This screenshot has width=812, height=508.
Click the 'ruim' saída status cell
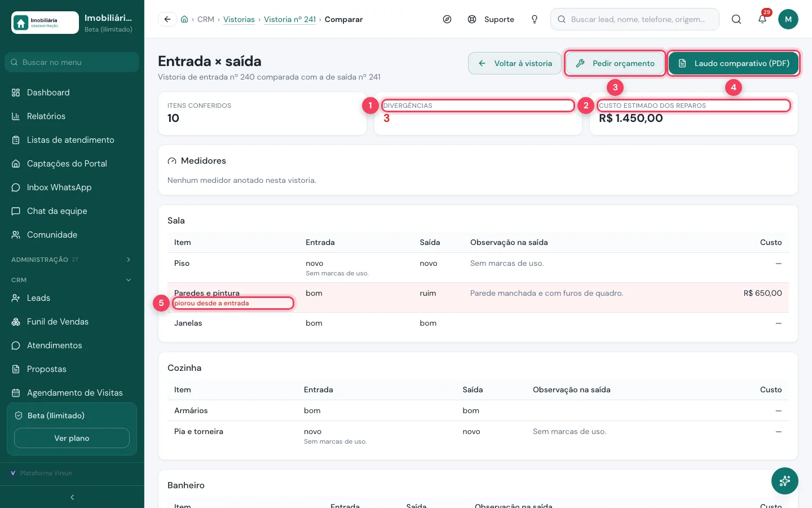pyautogui.click(x=428, y=293)
